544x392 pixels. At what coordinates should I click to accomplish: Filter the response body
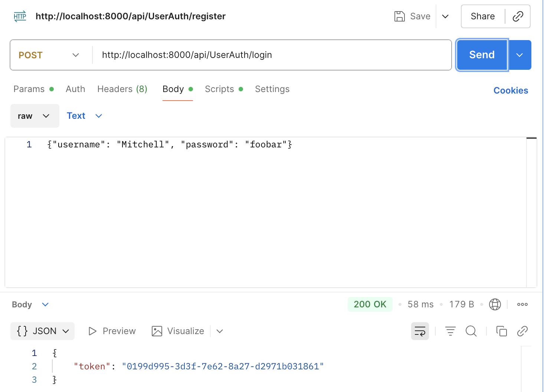coord(450,331)
